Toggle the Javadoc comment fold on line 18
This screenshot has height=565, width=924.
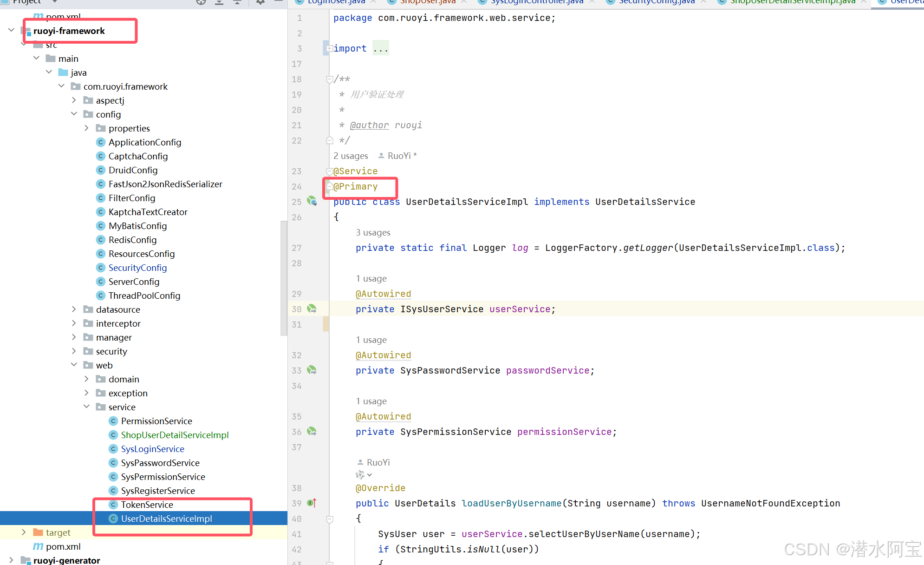[x=329, y=79]
